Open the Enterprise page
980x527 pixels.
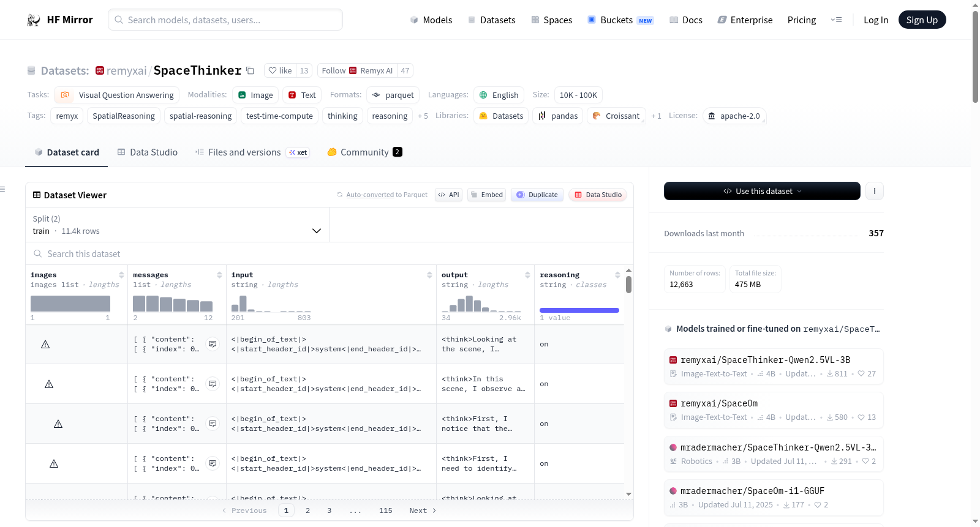click(x=745, y=20)
